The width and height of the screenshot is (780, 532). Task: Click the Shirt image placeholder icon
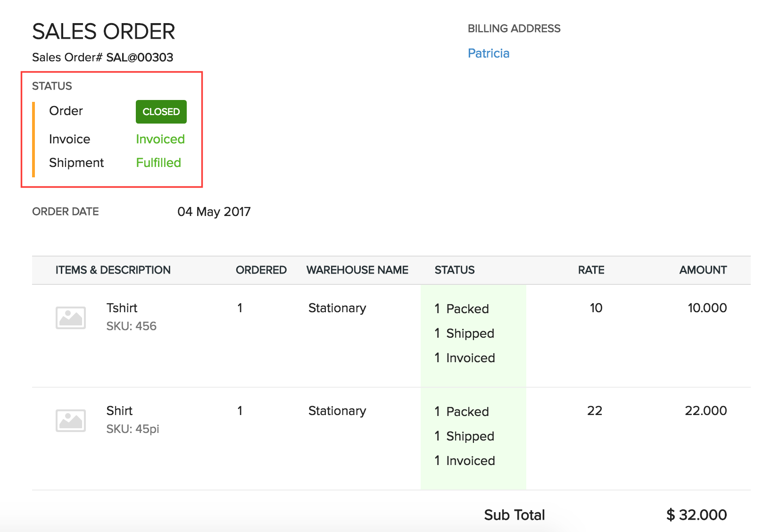(70, 420)
